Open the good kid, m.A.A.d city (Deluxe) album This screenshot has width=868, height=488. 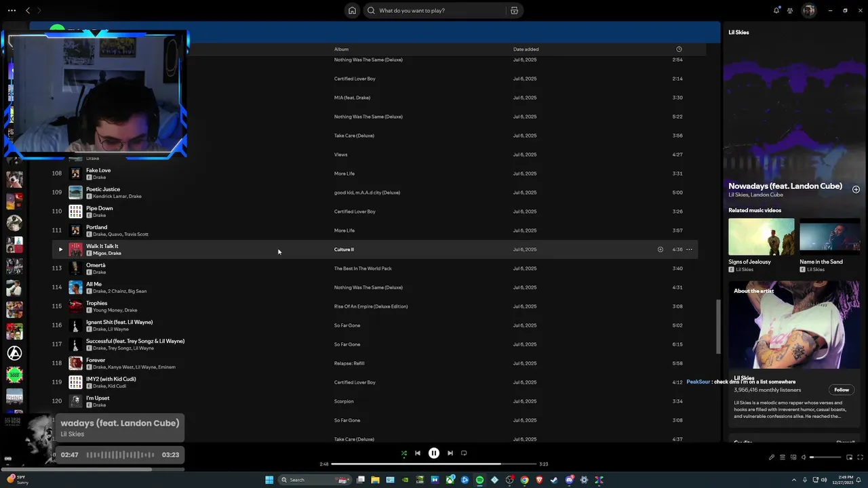tap(367, 192)
